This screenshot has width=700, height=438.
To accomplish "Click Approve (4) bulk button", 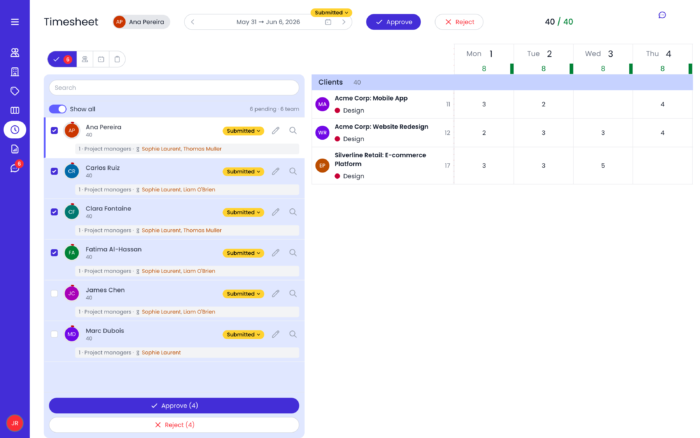I will tap(174, 405).
